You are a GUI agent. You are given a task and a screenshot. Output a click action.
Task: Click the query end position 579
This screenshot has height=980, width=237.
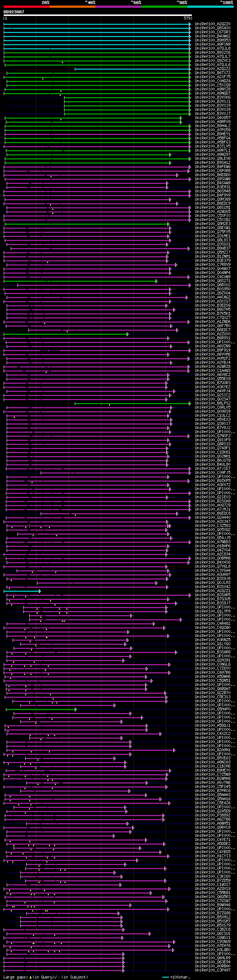point(187,18)
